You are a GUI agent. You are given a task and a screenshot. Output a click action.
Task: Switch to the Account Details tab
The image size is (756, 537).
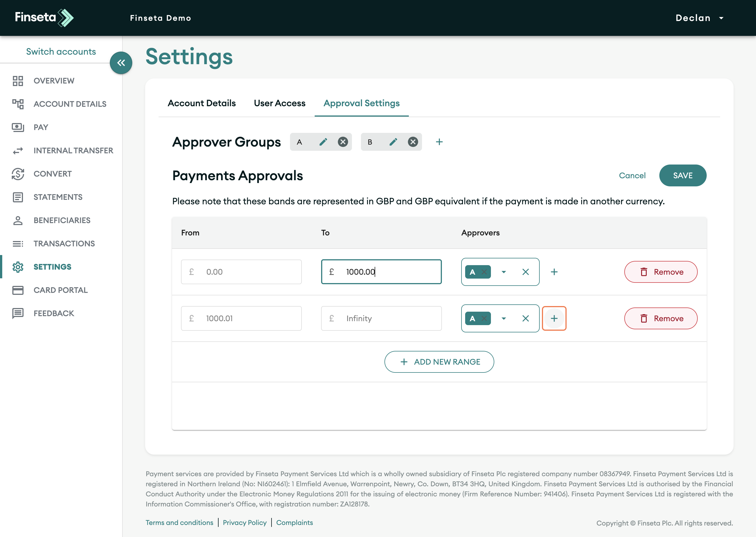202,103
